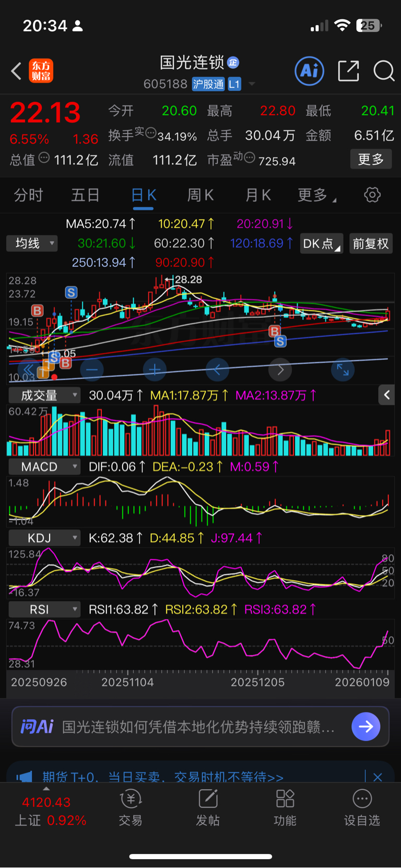Open 交易 trade icon in bottom bar

(131, 808)
